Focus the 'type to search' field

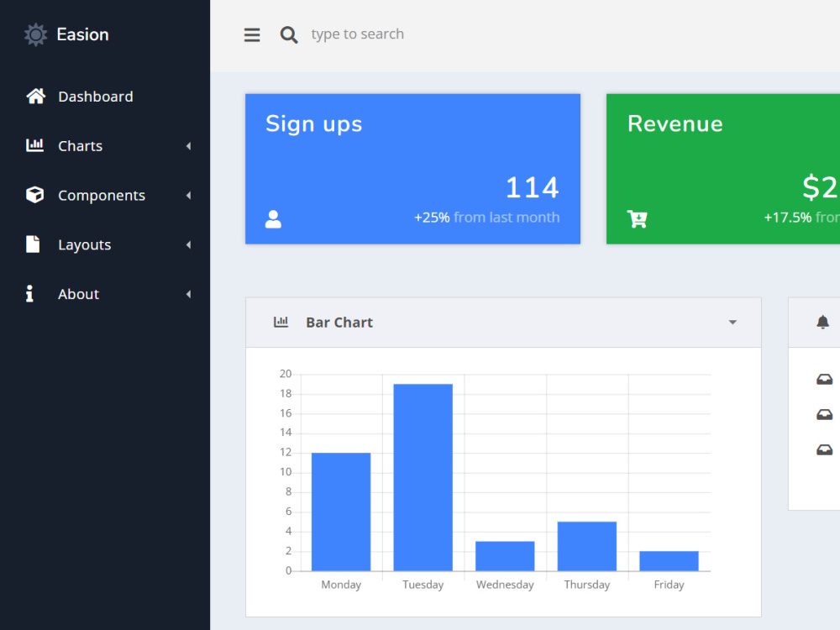coord(357,34)
